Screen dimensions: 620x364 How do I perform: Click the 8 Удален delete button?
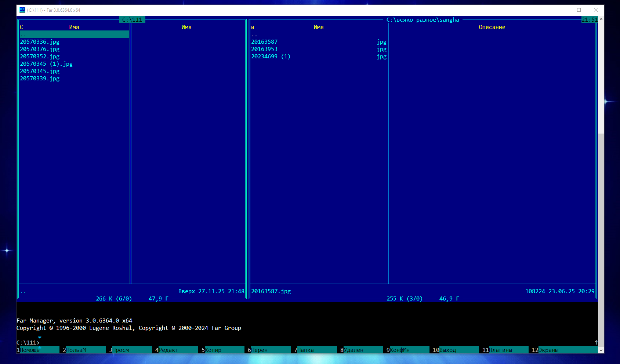[362, 350]
